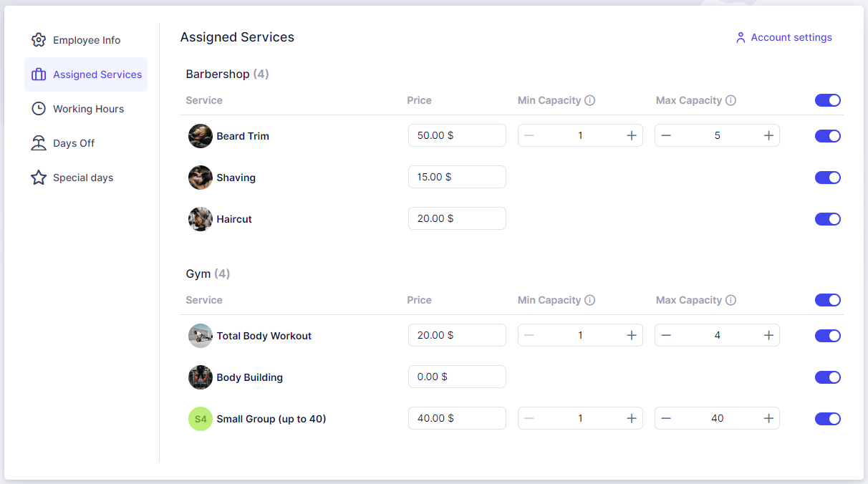Click the Beard Trim service thumbnail
The image size is (868, 484).
200,136
